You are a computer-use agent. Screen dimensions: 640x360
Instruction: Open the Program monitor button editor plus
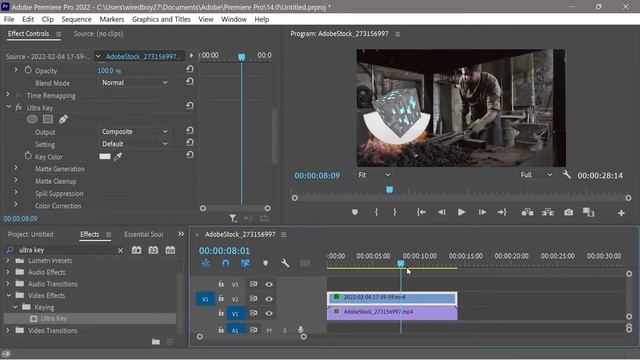coord(621,213)
